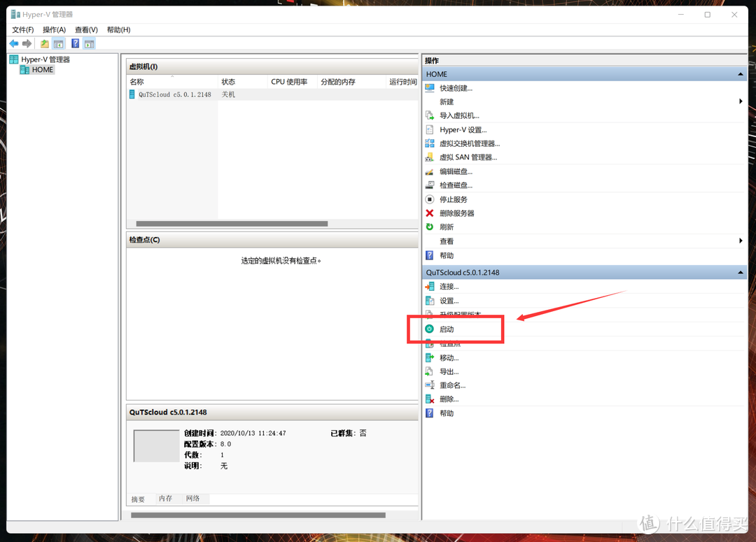Click 配置版本 value 8.0
Screen dimensions: 756x542
[225, 444]
